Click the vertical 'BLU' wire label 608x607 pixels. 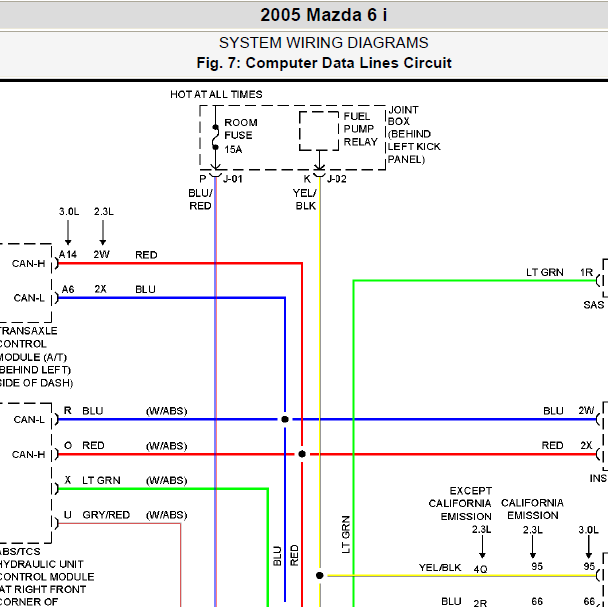(x=277, y=556)
